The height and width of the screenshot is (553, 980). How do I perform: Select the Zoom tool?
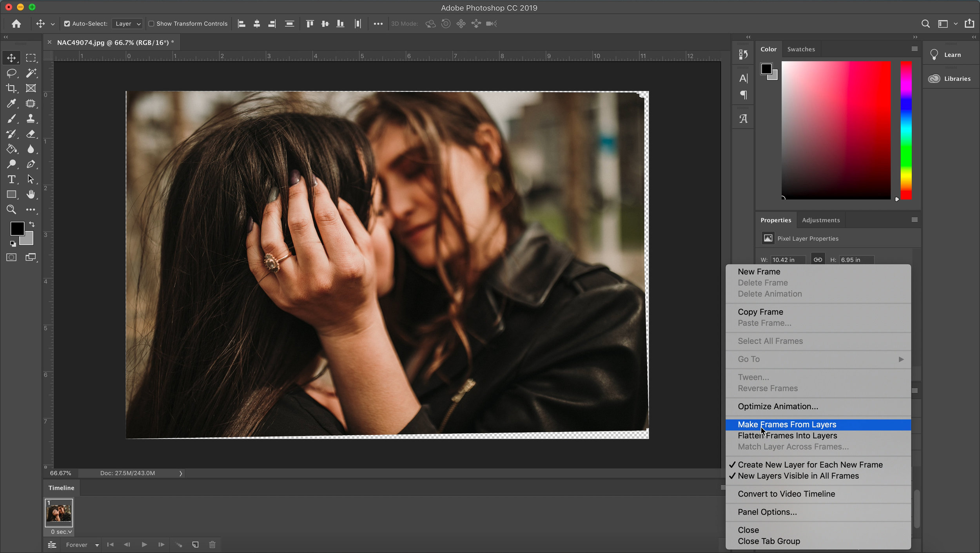[x=11, y=209]
